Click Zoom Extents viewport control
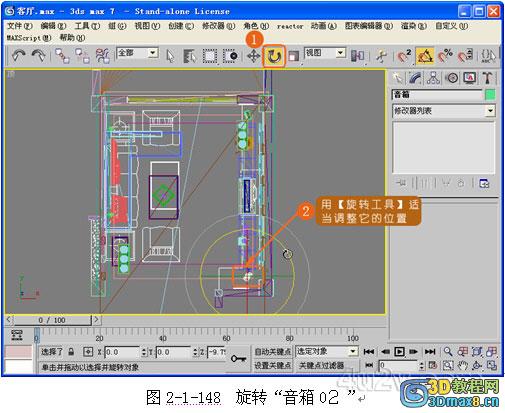This screenshot has height=413, width=505. click(x=477, y=351)
